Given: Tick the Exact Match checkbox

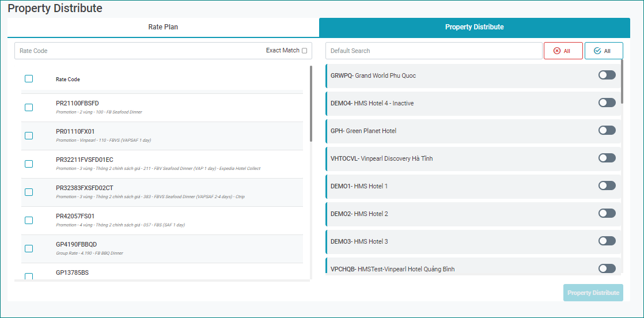Looking at the screenshot, I should point(305,51).
